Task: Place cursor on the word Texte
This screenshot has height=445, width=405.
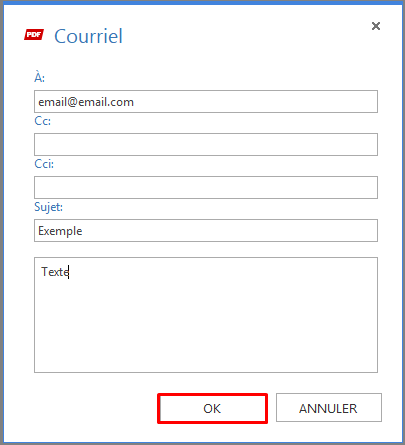Action: (x=55, y=272)
